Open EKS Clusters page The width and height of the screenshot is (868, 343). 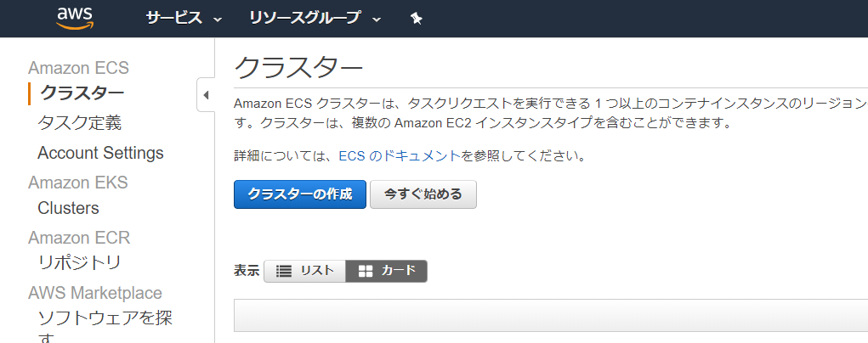(68, 208)
